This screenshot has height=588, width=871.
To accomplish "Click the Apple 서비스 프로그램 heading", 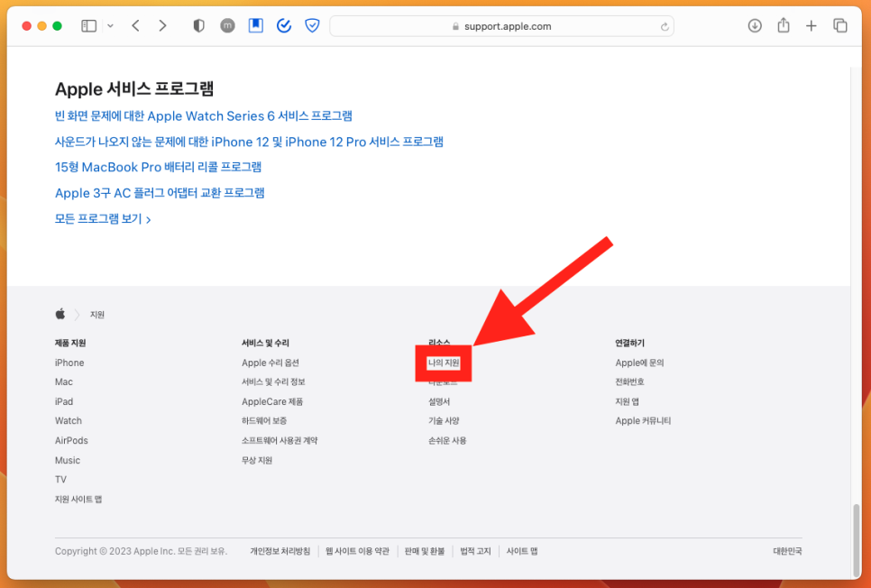I will 134,89.
